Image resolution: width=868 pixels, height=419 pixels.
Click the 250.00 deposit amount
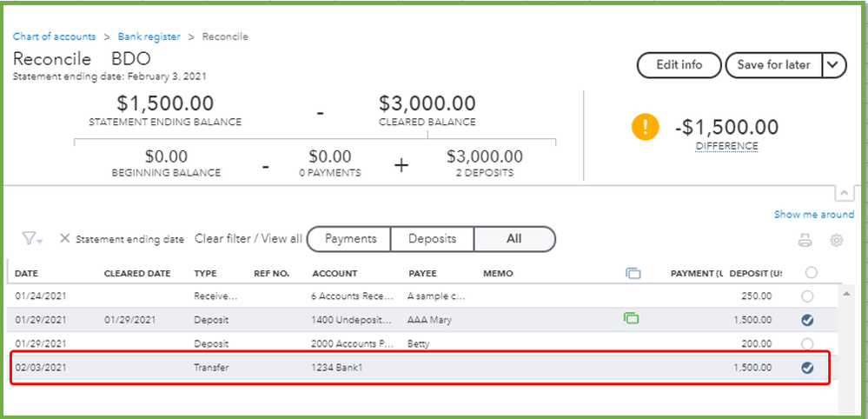[x=756, y=296]
